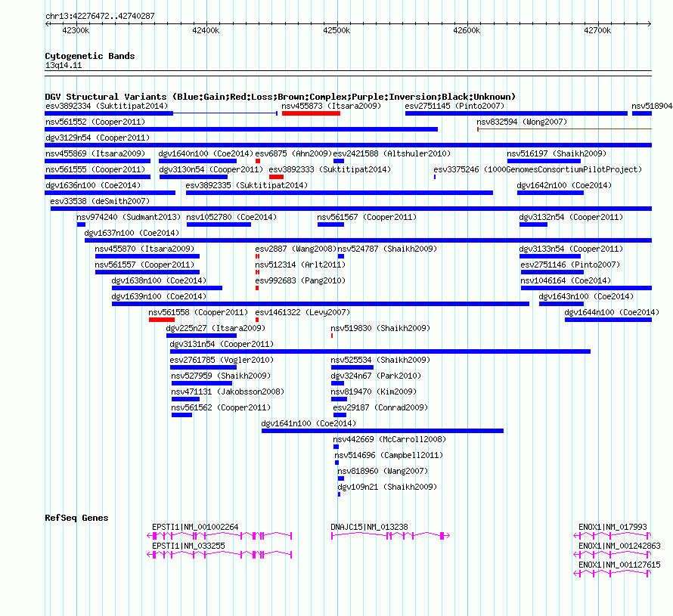673x616 pixels.
Task: Select nsv455869 (Itsara2009) label
Action: coord(95,153)
